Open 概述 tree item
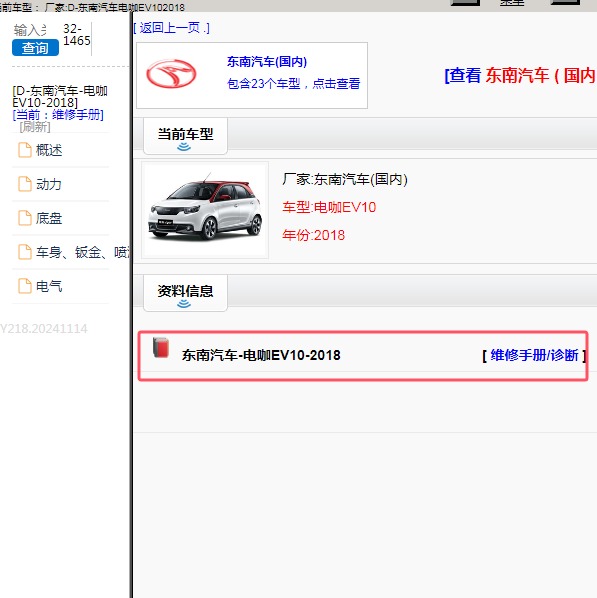This screenshot has width=597, height=598. pyautogui.click(x=49, y=150)
